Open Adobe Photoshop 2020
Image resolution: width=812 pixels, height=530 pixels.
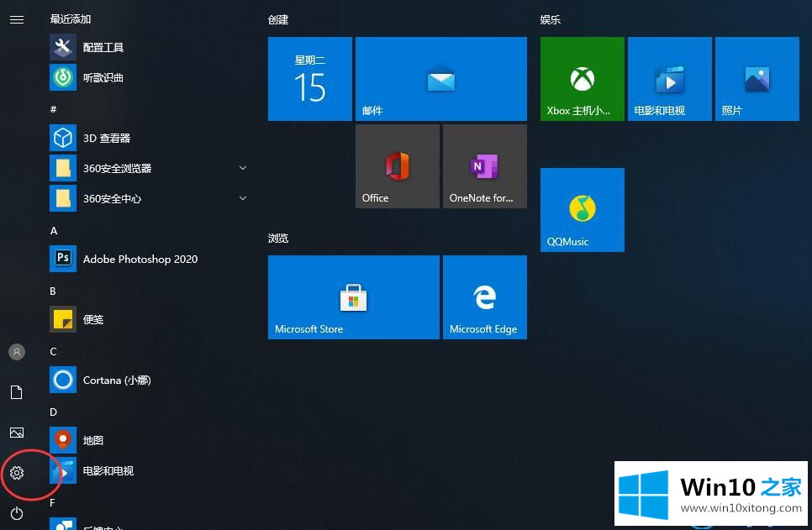[149, 259]
